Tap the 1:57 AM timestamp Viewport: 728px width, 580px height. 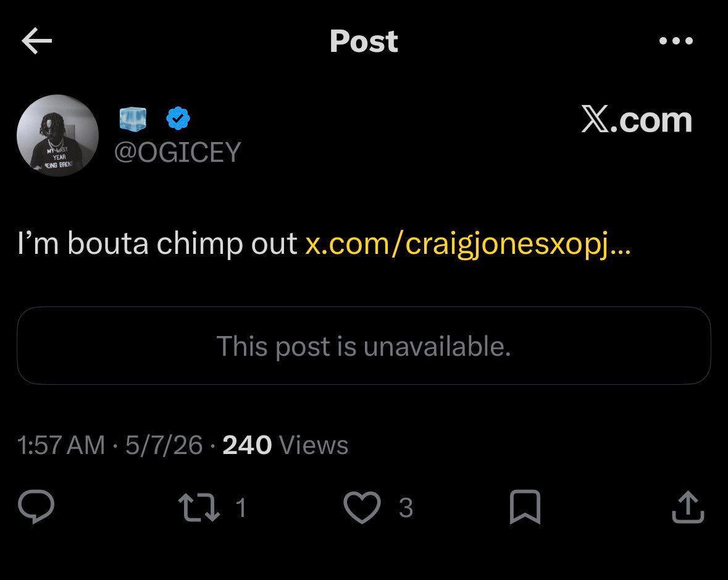61,445
